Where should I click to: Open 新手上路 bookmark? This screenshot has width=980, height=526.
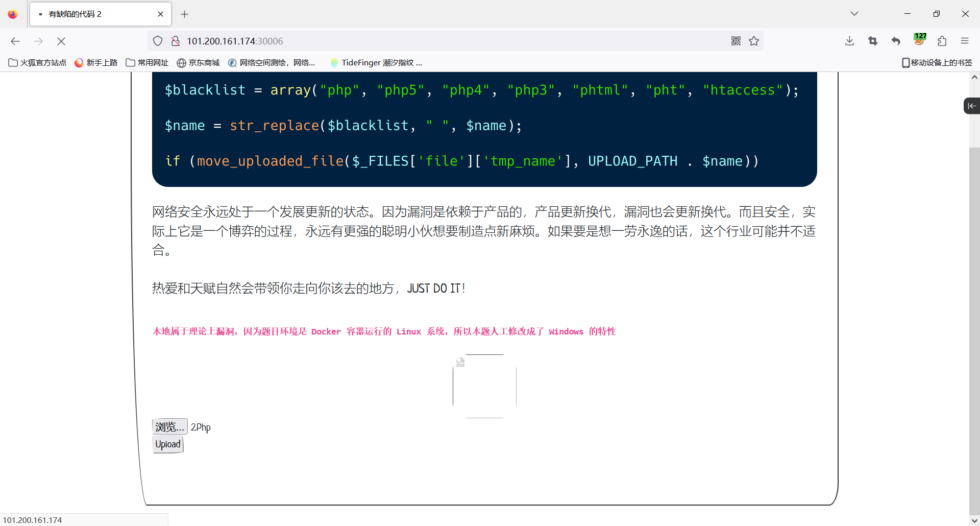tap(96, 63)
